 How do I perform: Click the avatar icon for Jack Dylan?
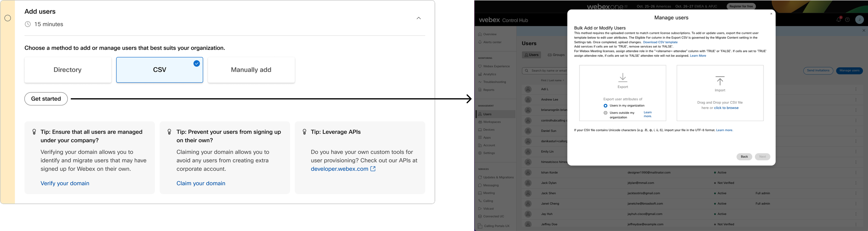click(x=528, y=183)
